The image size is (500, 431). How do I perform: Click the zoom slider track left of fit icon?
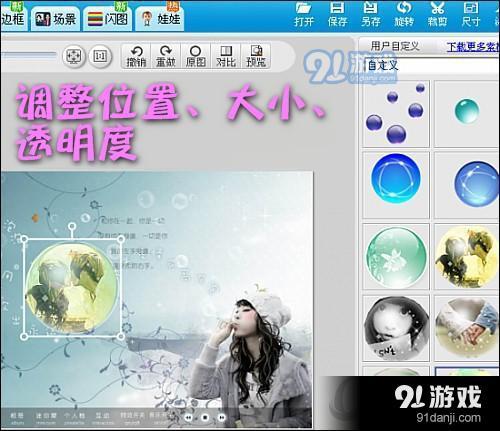coord(28,56)
